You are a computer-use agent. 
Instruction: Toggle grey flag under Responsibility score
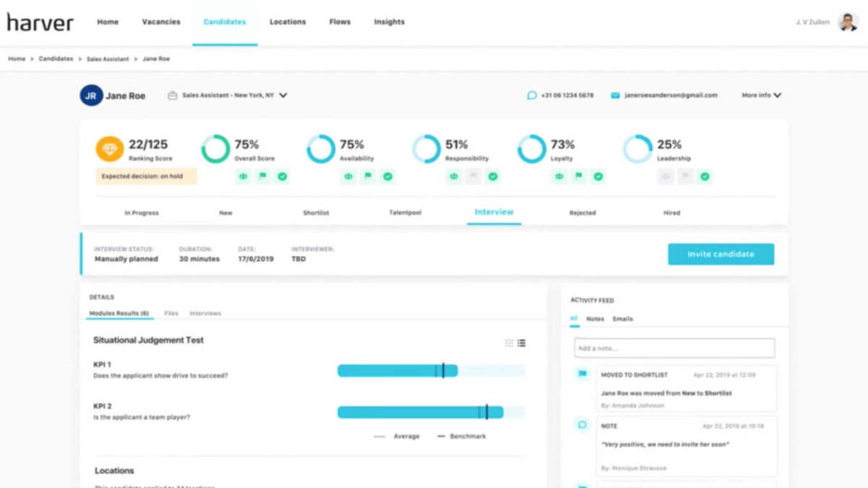pos(473,176)
